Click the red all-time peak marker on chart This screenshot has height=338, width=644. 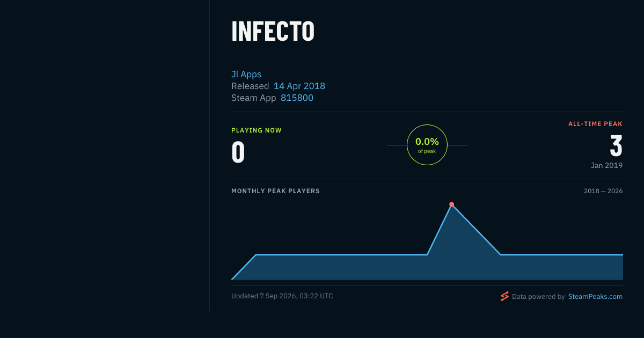pyautogui.click(x=451, y=204)
